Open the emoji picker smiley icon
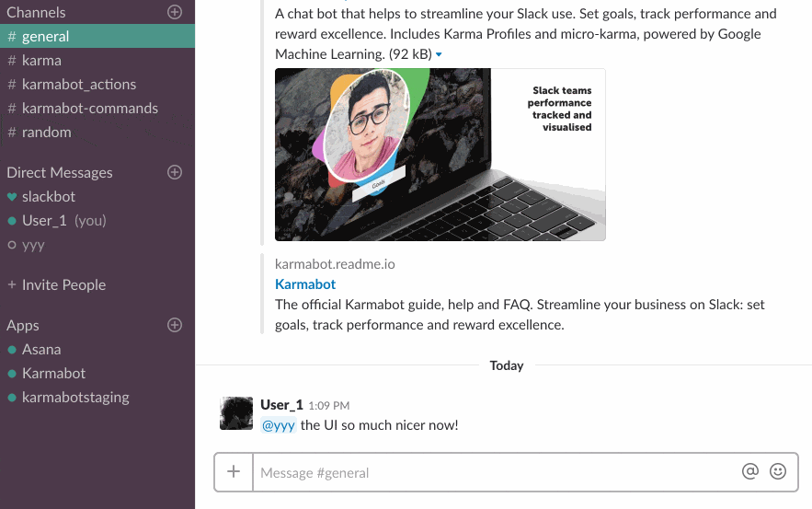812x509 pixels. (x=778, y=471)
